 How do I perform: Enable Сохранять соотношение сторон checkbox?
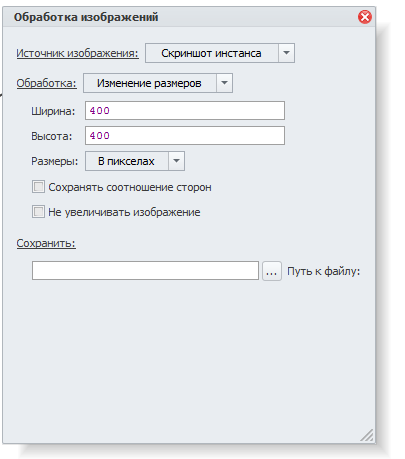(x=38, y=187)
